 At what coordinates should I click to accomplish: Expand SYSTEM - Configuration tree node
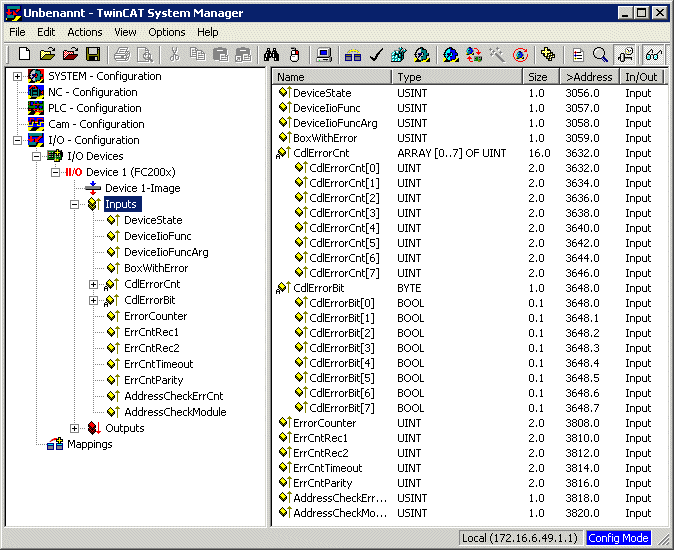coord(17,76)
